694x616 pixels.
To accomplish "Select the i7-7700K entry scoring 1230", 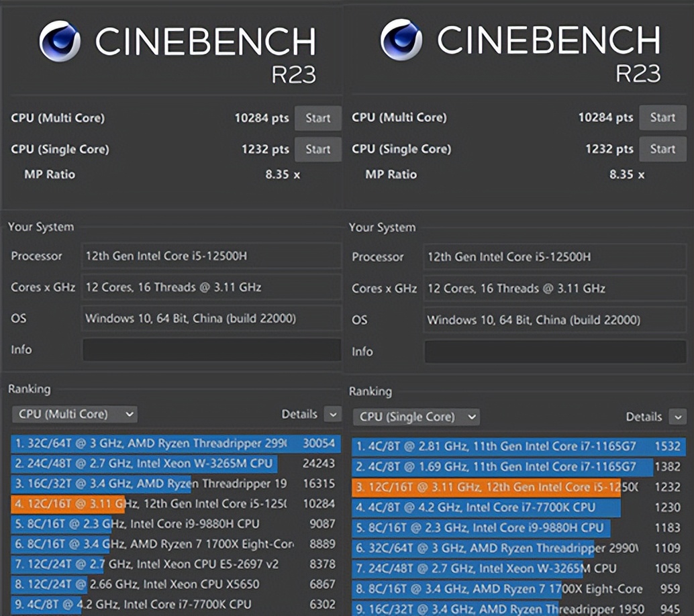I will click(x=517, y=507).
